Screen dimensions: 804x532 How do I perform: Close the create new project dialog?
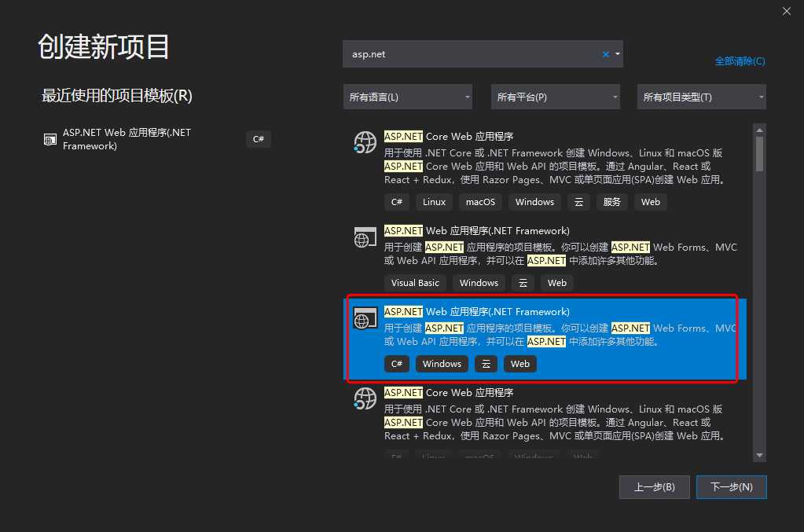(x=786, y=11)
